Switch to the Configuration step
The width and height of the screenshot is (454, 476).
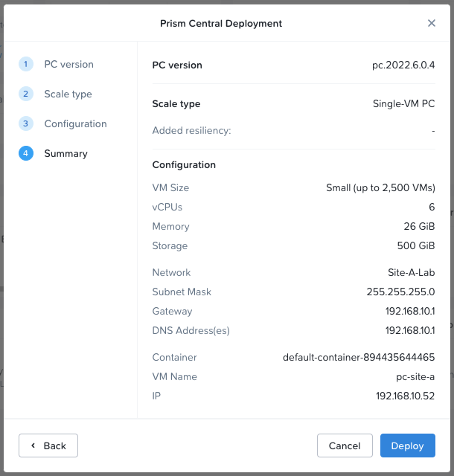pyautogui.click(x=75, y=124)
